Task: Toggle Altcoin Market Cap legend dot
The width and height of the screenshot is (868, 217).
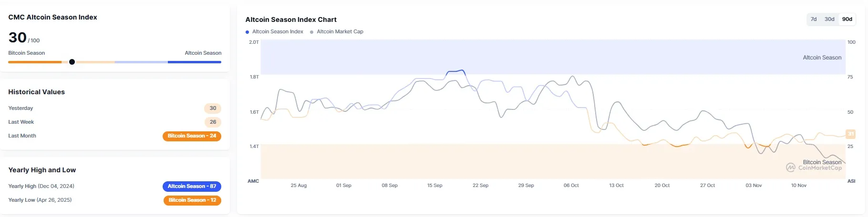Action: (312, 32)
